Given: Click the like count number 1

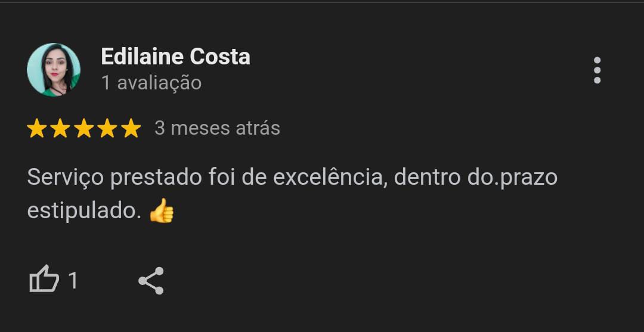Looking at the screenshot, I should 73,281.
